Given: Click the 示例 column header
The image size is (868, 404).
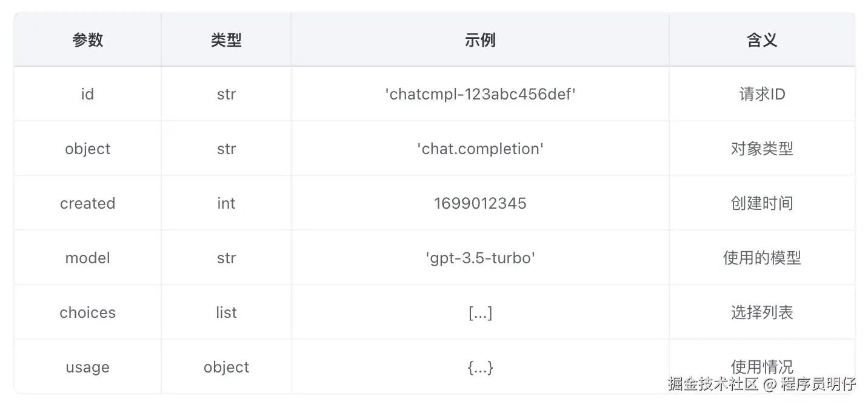Looking at the screenshot, I should [x=480, y=40].
